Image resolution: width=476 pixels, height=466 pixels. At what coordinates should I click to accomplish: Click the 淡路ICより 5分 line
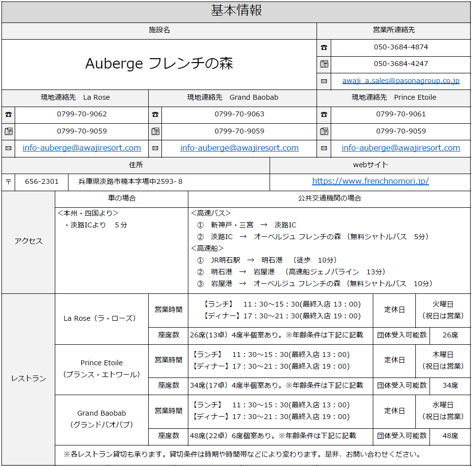[x=96, y=225]
